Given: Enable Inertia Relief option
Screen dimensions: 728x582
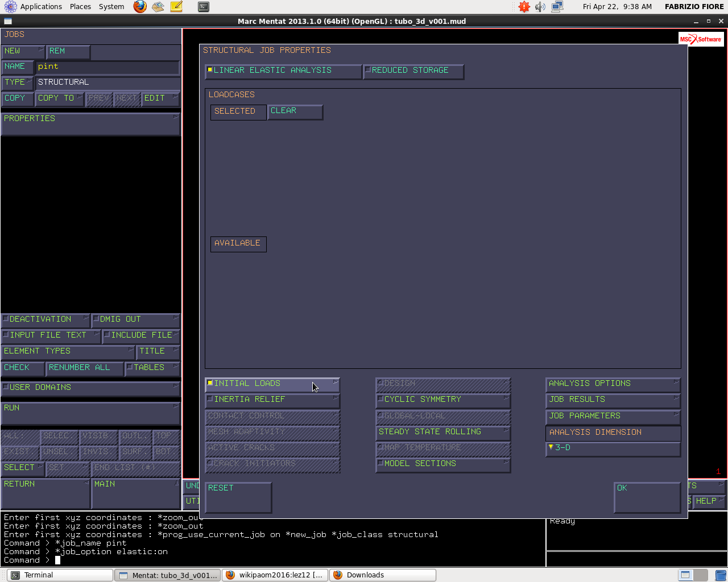Looking at the screenshot, I should [x=272, y=400].
